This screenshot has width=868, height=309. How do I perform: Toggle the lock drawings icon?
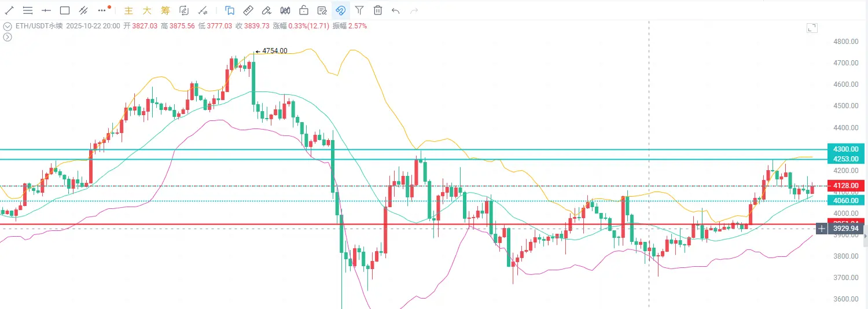pyautogui.click(x=304, y=10)
